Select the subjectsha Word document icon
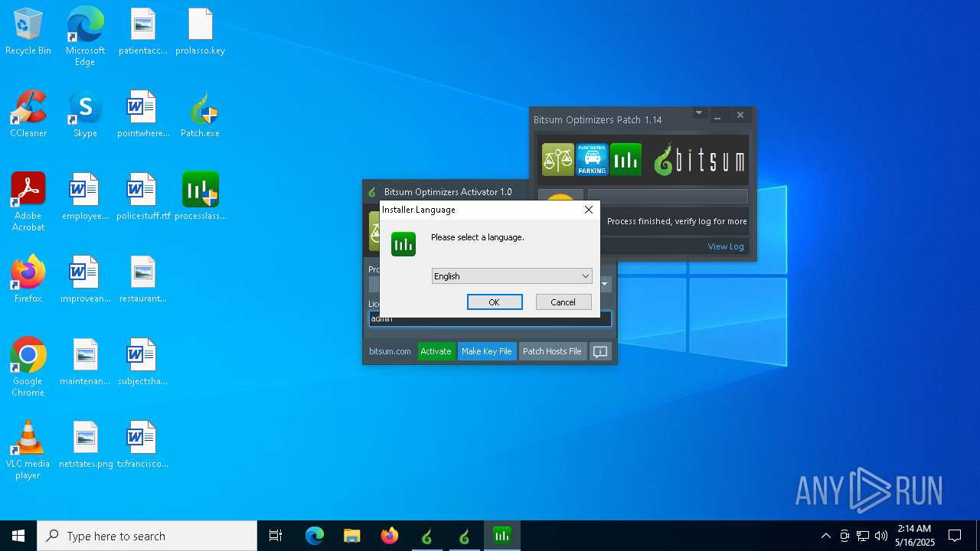The width and height of the screenshot is (980, 551). [142, 362]
